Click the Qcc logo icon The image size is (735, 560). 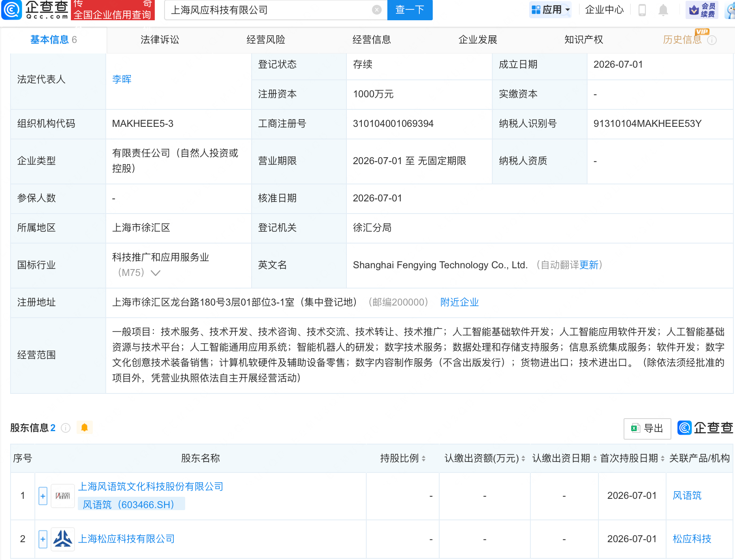pyautogui.click(x=11, y=10)
